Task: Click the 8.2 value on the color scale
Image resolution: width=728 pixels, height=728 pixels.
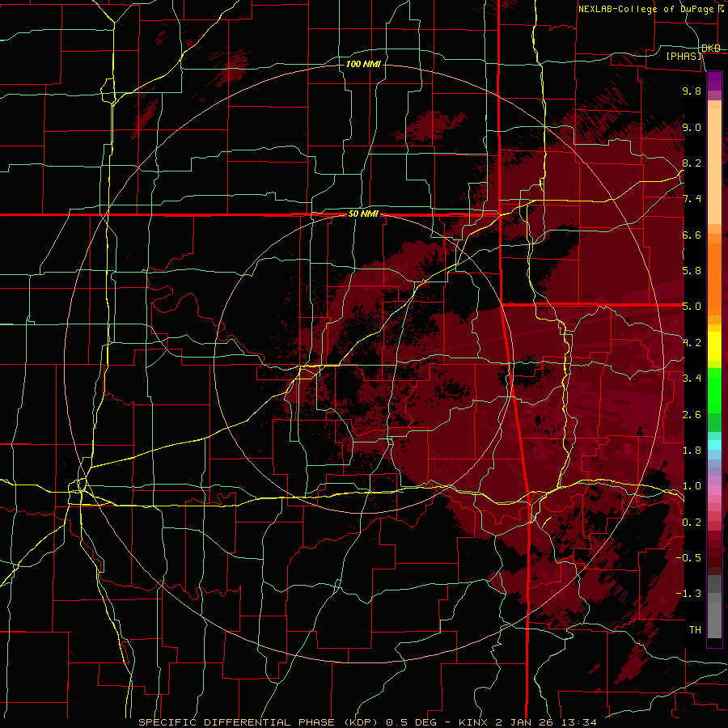Action: [692, 163]
